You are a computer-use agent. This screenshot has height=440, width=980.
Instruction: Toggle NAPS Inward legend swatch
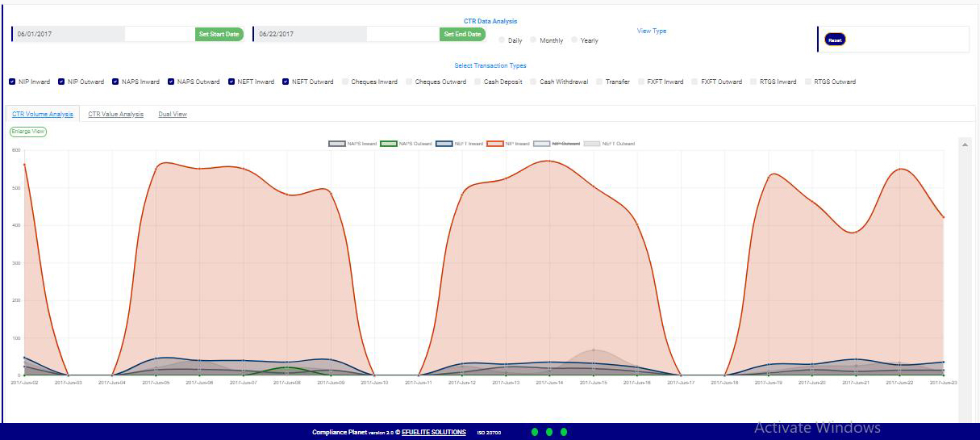[337, 144]
